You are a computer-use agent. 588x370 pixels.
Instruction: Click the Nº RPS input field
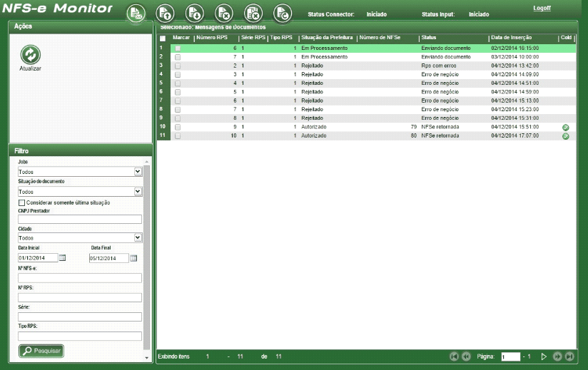80,297
